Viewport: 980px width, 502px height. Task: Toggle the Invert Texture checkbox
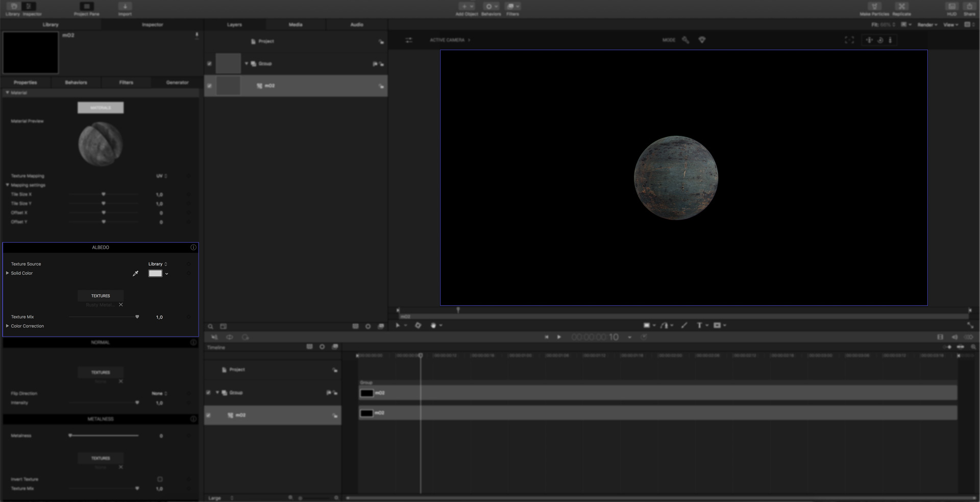160,479
